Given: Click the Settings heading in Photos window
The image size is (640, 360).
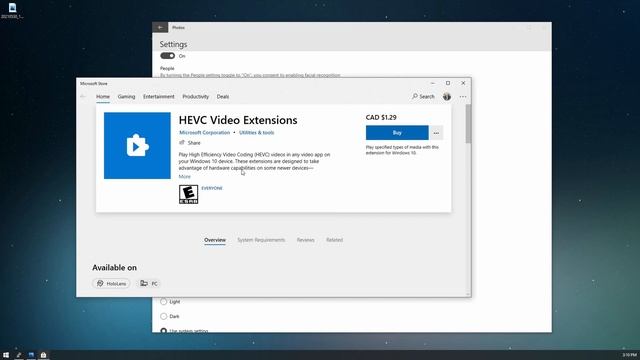Looking at the screenshot, I should [173, 44].
